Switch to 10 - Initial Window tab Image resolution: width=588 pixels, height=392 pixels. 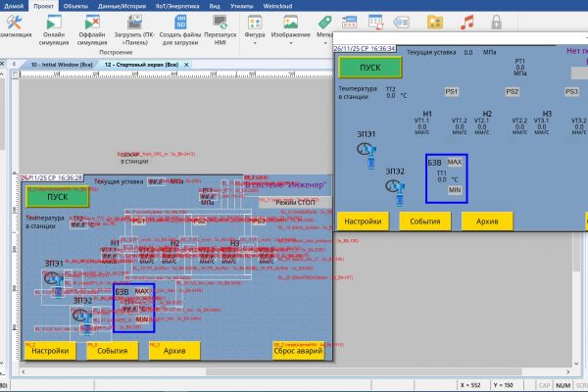point(62,65)
